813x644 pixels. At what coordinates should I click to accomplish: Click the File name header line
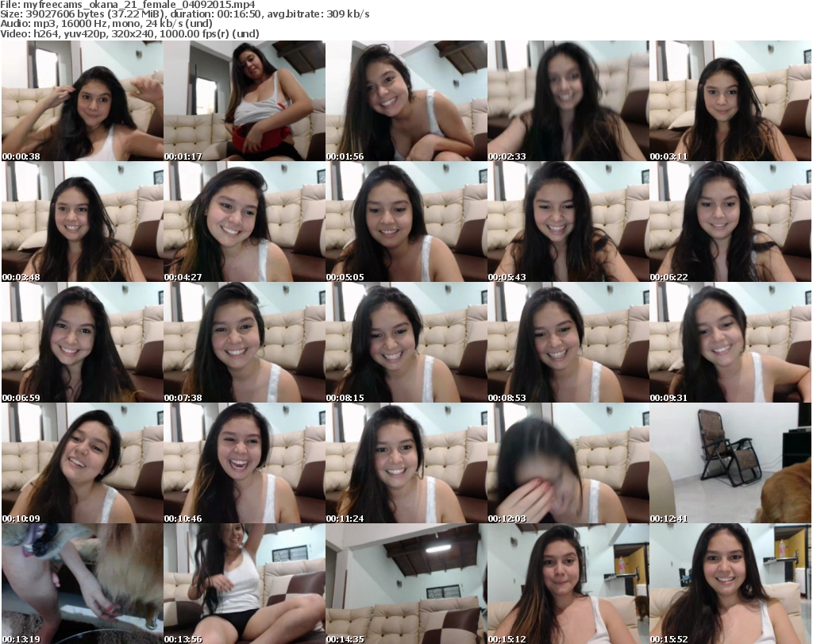(128, 5)
